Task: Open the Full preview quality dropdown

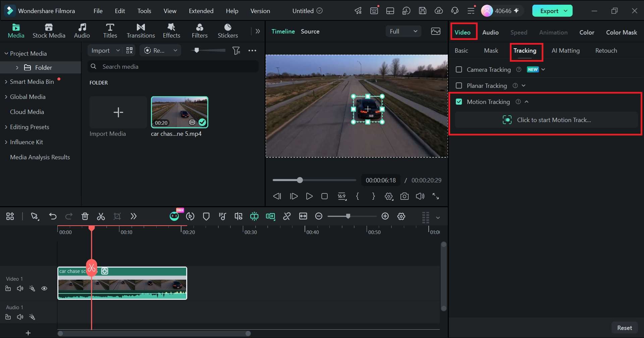Action: tap(403, 32)
